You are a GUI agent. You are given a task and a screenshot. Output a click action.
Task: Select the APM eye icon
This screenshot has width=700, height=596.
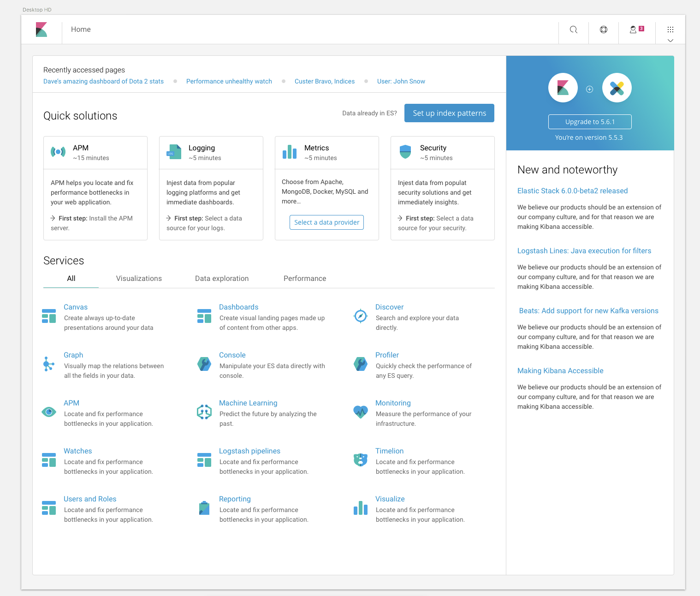tap(49, 411)
